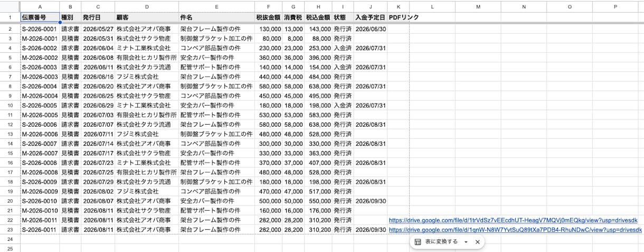Select the cell M-2026-0009
The image size is (644, 252).
(x=40, y=191)
